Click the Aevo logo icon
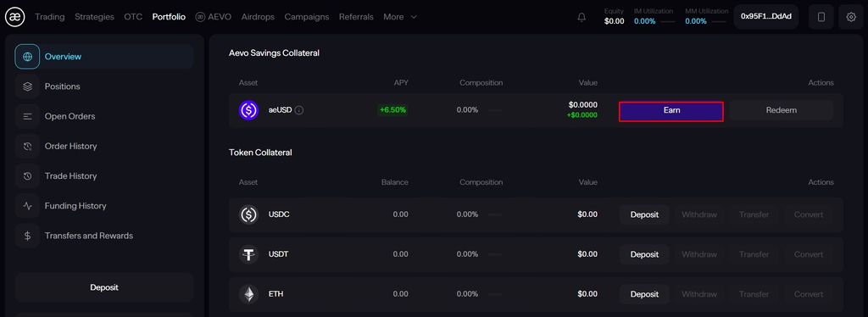 pos(15,17)
